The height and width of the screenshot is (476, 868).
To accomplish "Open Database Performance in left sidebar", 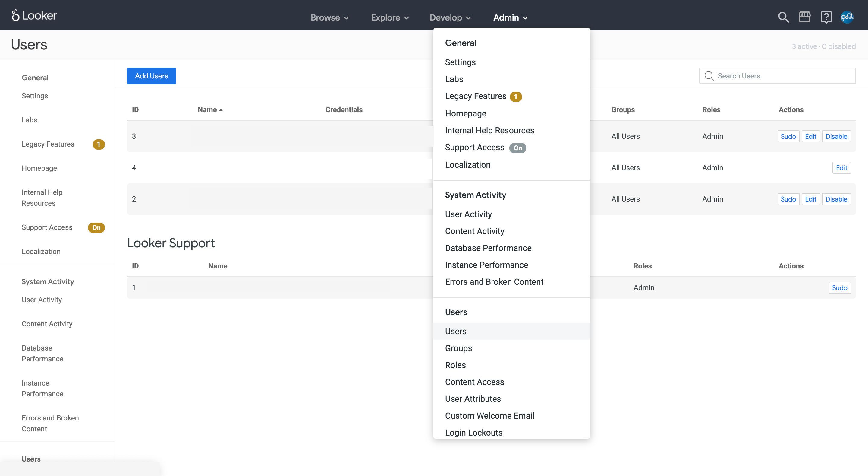I will click(x=42, y=354).
